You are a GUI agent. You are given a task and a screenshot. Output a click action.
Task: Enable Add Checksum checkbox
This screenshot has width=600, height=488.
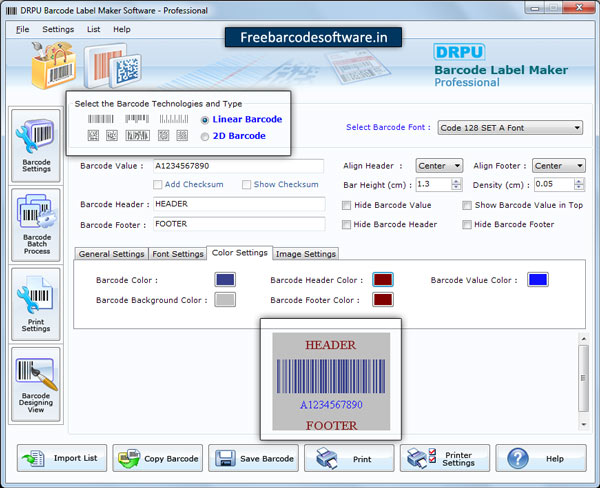[x=157, y=185]
